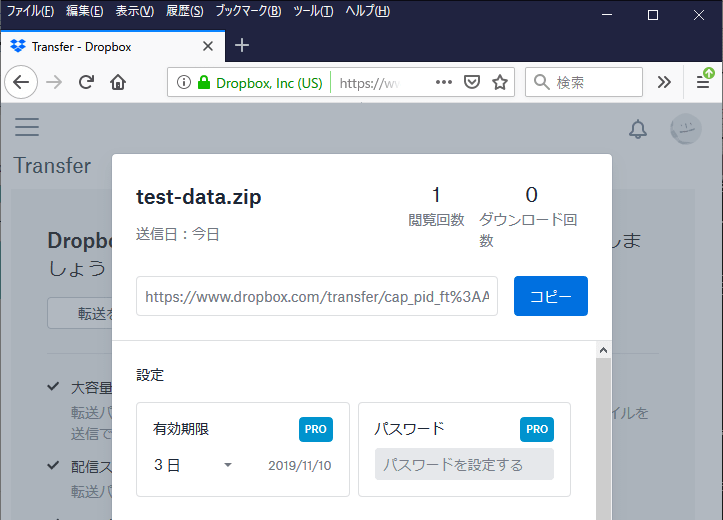Click the test-data.zip title
Viewport: 723px width, 520px height.
[x=199, y=197]
